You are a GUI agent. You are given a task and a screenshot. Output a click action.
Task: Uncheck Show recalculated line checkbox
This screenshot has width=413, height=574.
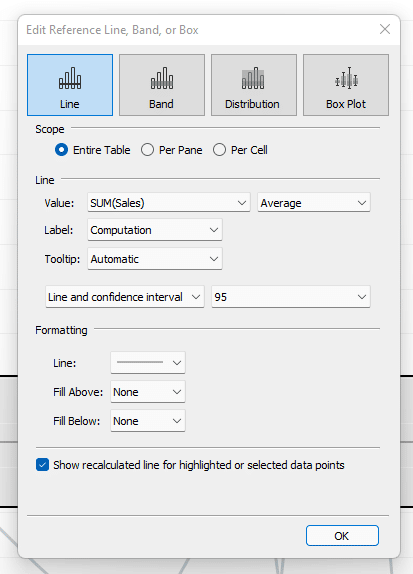tap(42, 465)
